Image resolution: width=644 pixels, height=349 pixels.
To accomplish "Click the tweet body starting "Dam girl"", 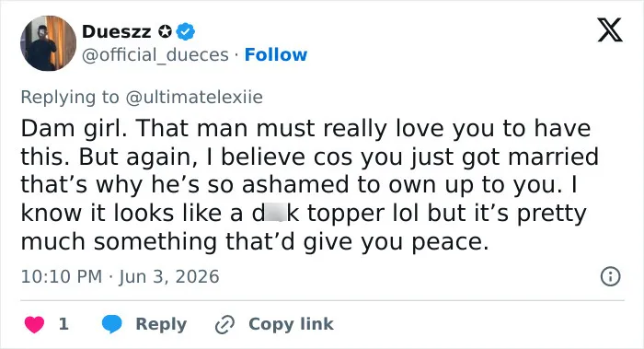I will click(x=310, y=185).
